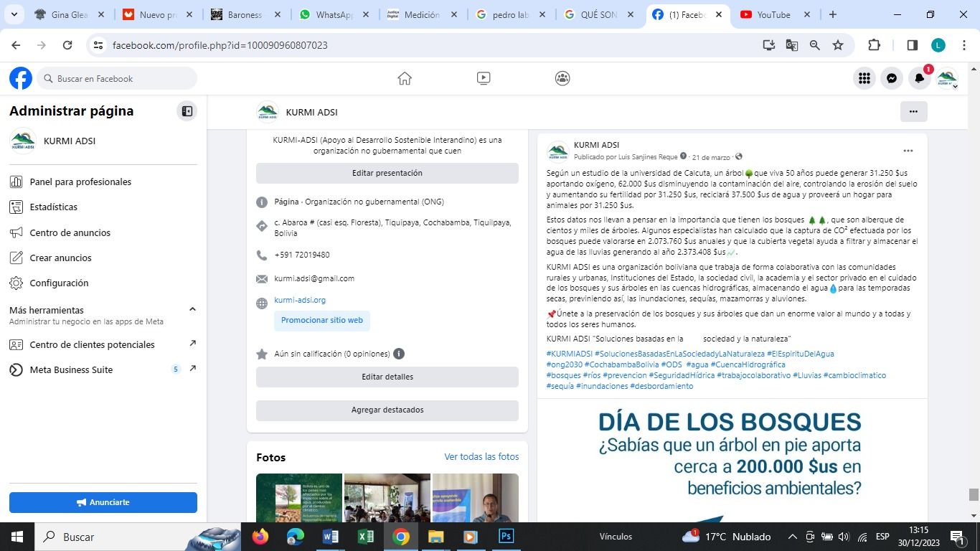Click the zoom magnifier icon in address bar
The width and height of the screenshot is (980, 551).
pos(815,44)
